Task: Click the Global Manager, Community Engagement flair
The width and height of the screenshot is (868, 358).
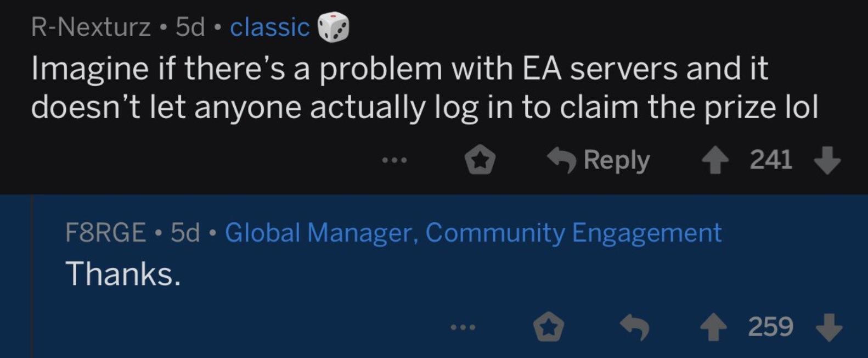Action: click(x=473, y=232)
